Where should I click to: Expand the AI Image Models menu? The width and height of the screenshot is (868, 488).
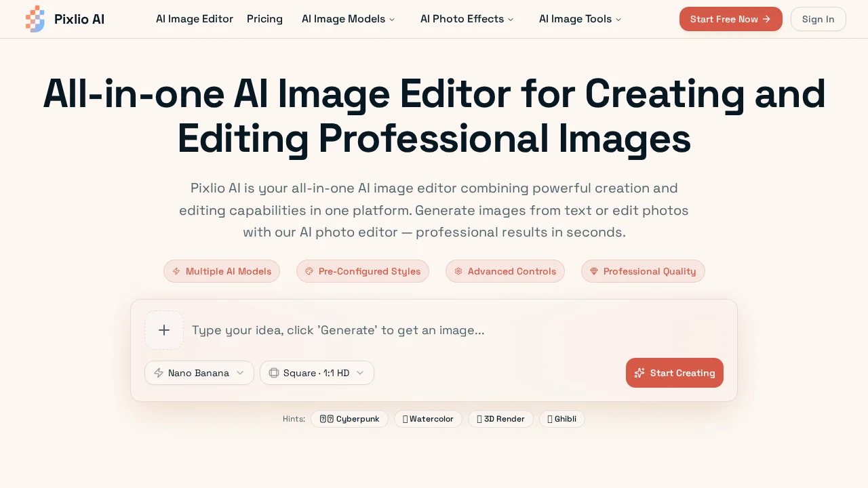click(348, 19)
